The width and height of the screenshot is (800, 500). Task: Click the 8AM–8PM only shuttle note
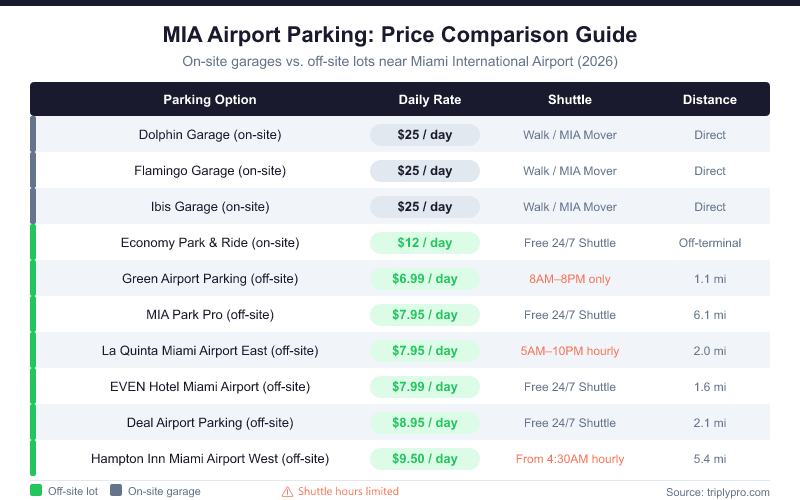point(570,279)
